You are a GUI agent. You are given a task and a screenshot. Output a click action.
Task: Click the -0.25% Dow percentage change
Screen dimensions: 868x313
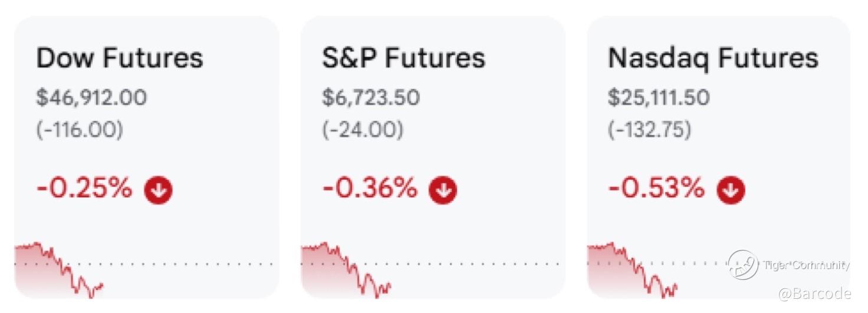[x=84, y=189]
